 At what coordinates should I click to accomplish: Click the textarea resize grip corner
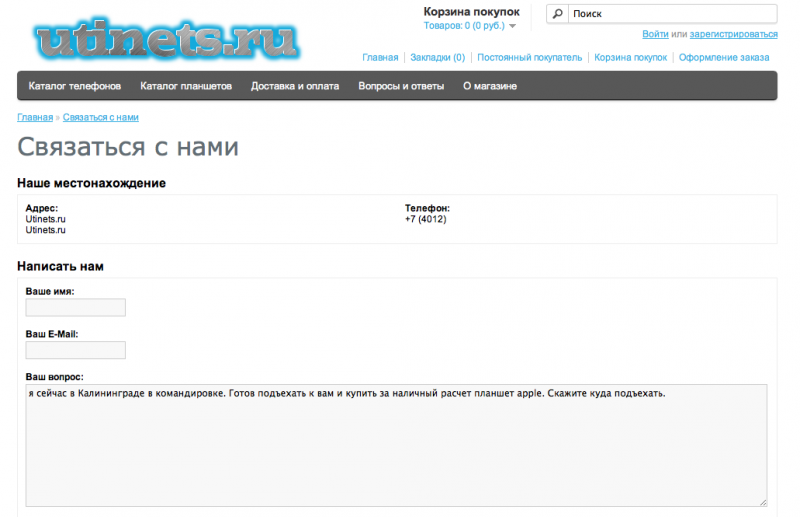(x=763, y=502)
